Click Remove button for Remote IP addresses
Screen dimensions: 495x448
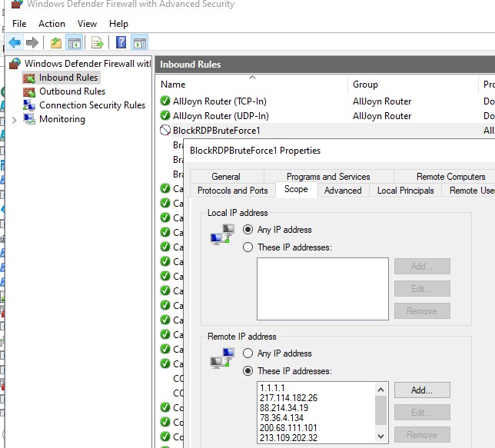pyautogui.click(x=422, y=435)
